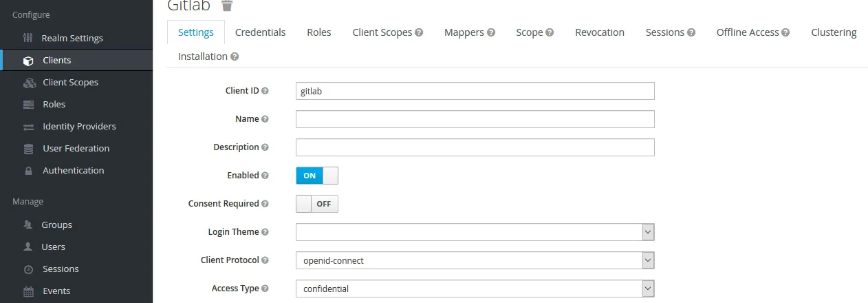This screenshot has height=303, width=868.
Task: Click the Authentication lock icon
Action: [28, 171]
